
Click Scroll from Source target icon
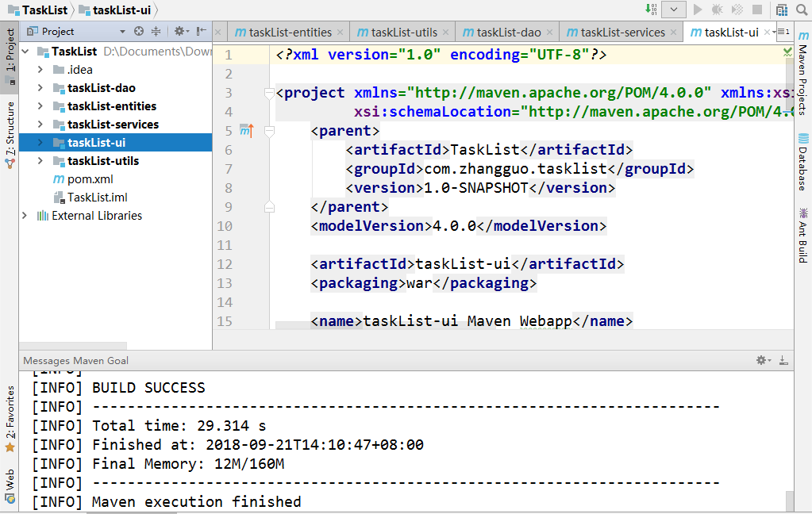pos(139,31)
